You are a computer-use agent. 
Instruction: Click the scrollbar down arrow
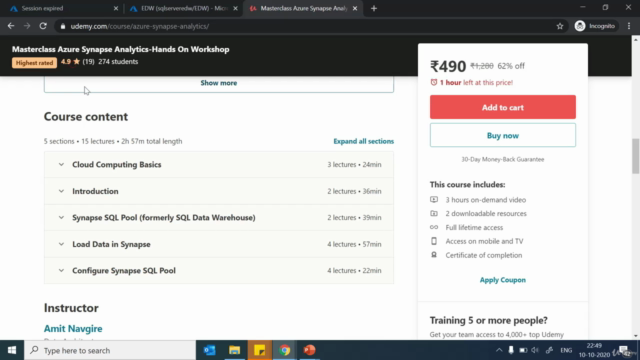click(x=636, y=336)
